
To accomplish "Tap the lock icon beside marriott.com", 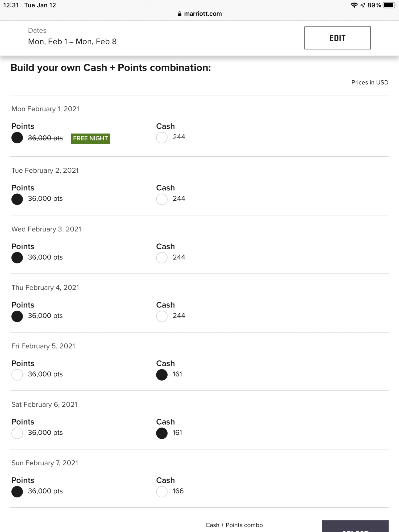I will click(x=180, y=14).
